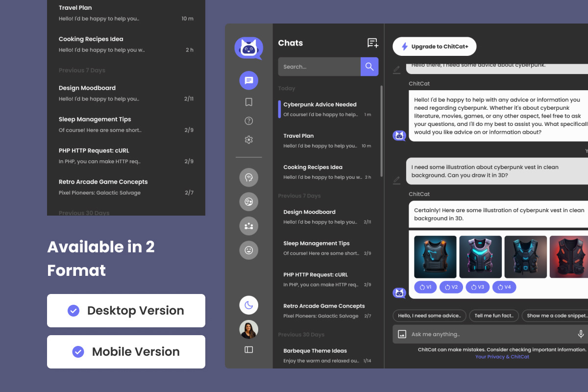Toggle the Mobile Version checkmark
The image size is (588, 392).
coord(78,352)
